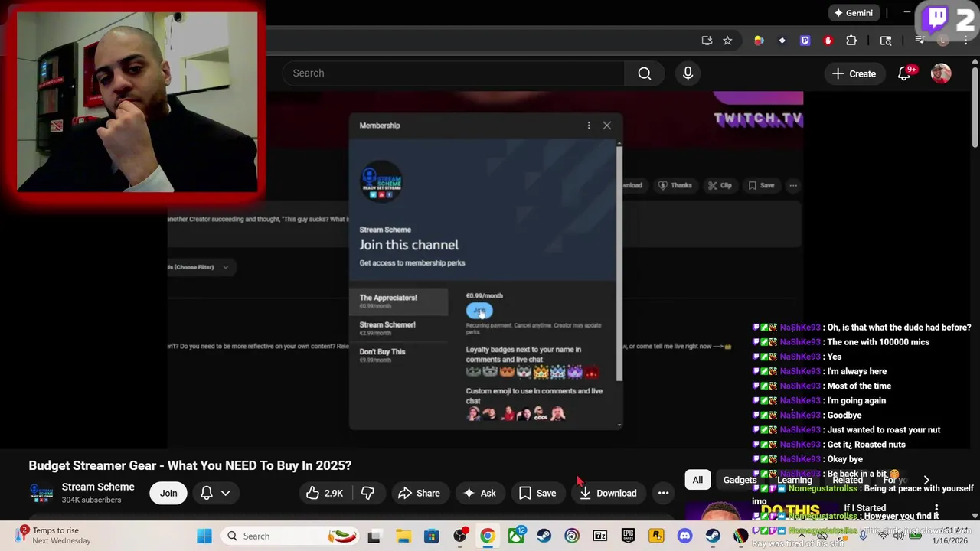
Task: Open the Membership dialog three-dot menu
Action: coord(589,126)
